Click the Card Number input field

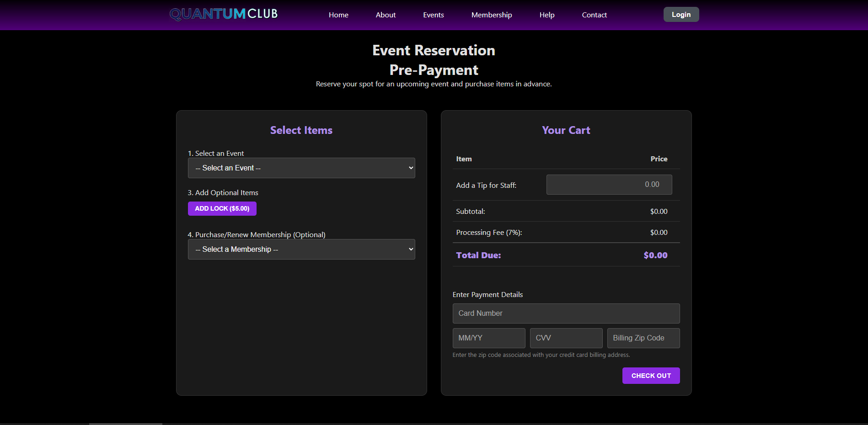[566, 313]
